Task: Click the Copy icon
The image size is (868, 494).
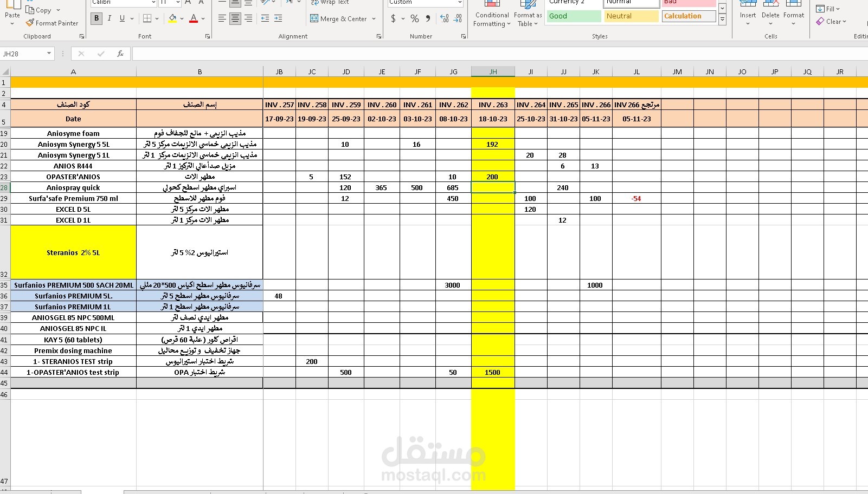Action: coord(30,10)
